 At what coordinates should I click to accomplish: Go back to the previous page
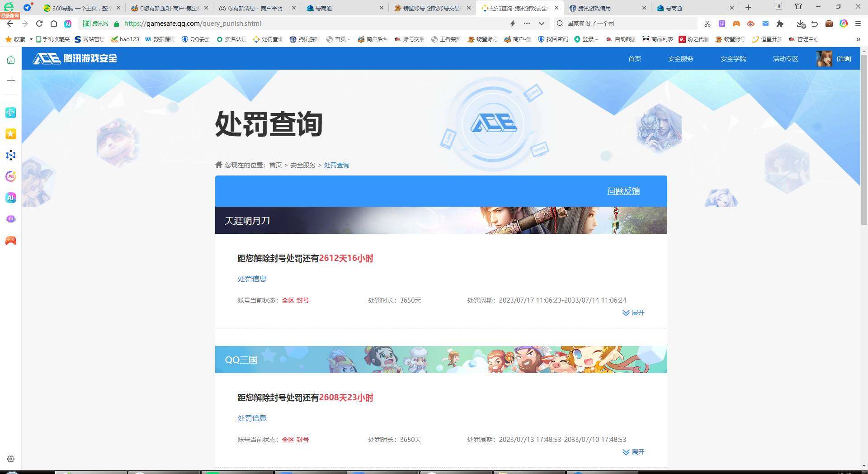(10, 24)
